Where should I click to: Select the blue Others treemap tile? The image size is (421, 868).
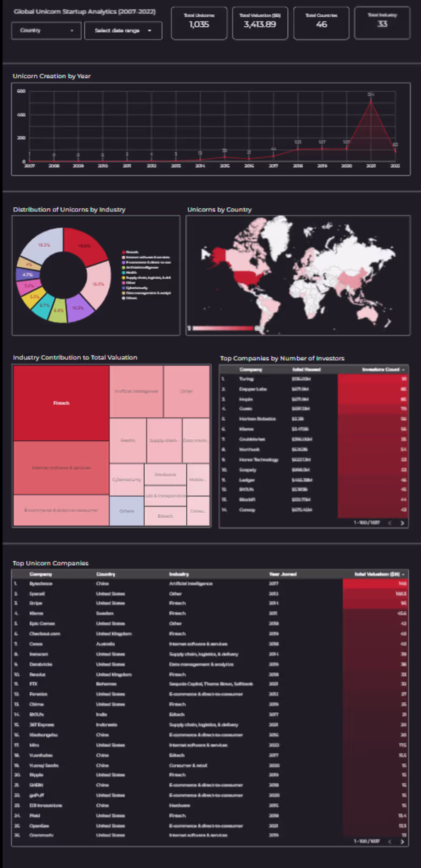coord(126,511)
